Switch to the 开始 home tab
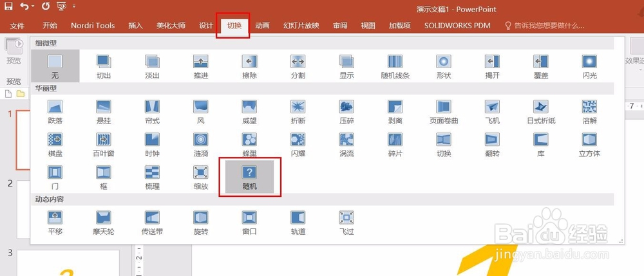Image resolution: width=644 pixels, height=276 pixels. tap(50, 26)
